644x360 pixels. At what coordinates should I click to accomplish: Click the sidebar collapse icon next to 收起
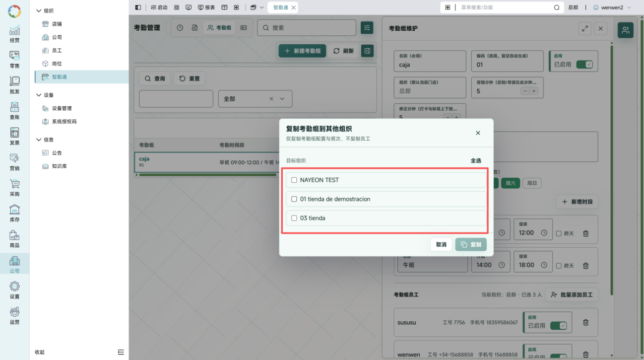121,352
